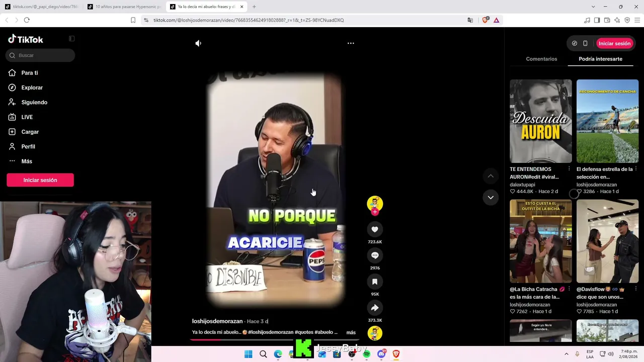Click the sidebar Iniciar sesión button
This screenshot has width=644, height=362.
tap(40, 180)
